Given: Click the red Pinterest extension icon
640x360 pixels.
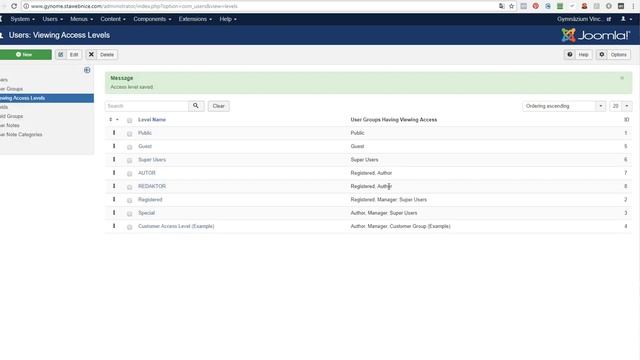Looking at the screenshot, I should coord(536,6).
